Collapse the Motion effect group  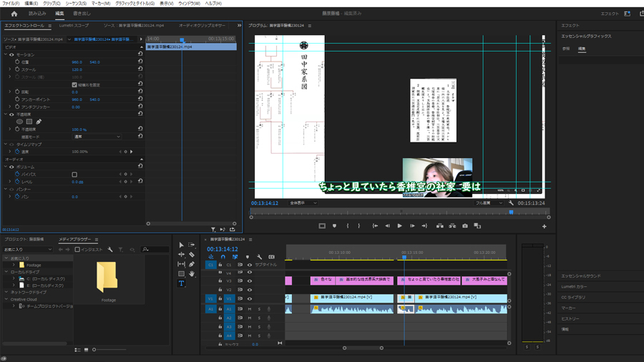tap(6, 54)
